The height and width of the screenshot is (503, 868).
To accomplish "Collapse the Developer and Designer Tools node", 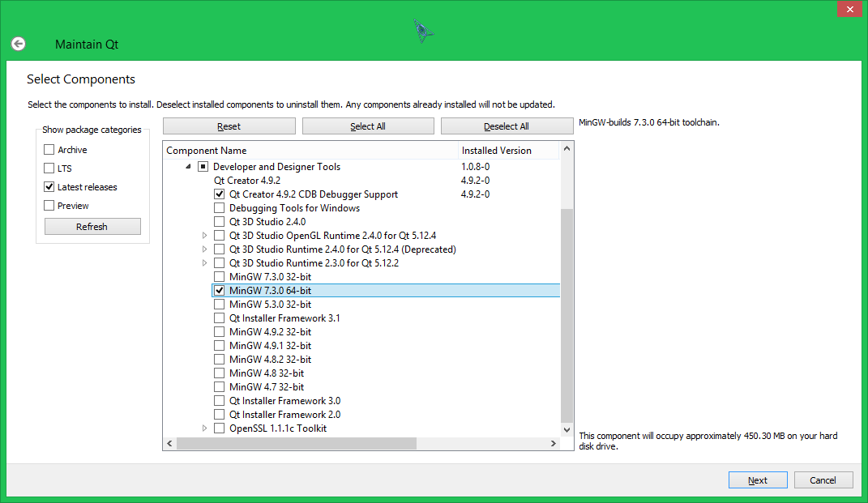I will [188, 167].
